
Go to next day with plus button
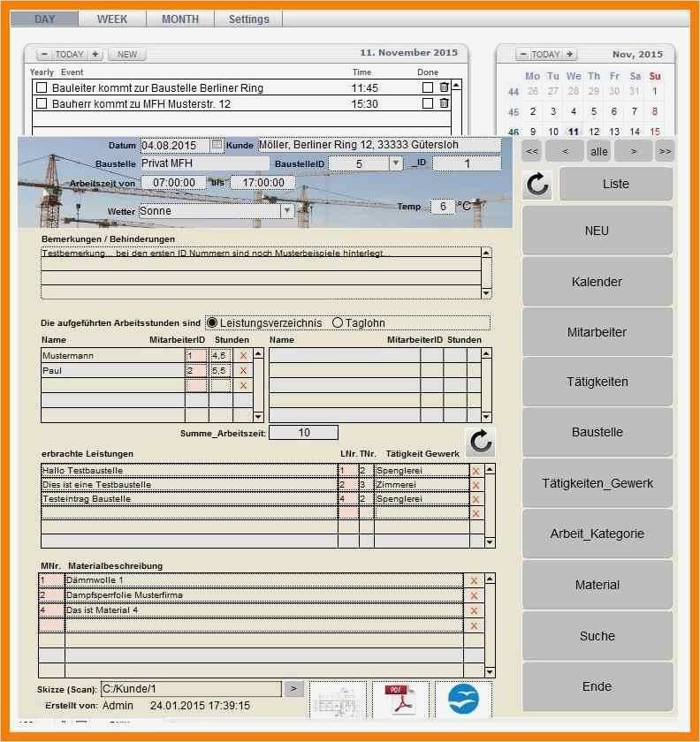95,55
